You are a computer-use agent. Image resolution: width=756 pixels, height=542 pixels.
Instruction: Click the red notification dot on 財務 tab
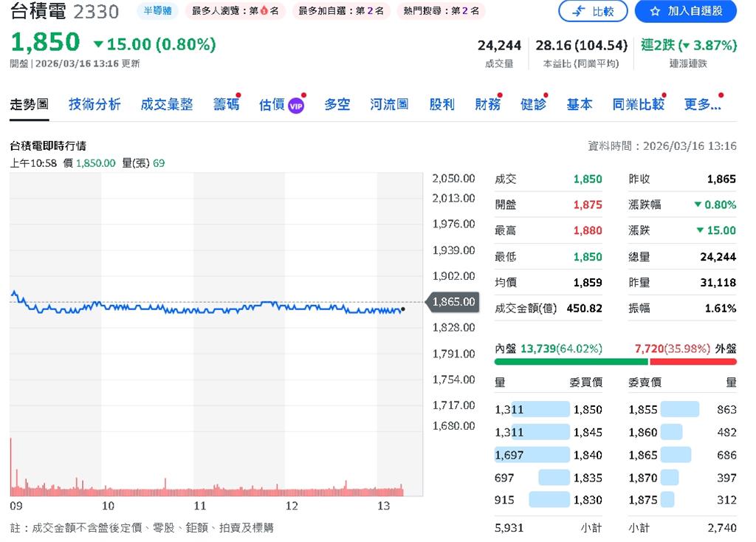point(501,95)
